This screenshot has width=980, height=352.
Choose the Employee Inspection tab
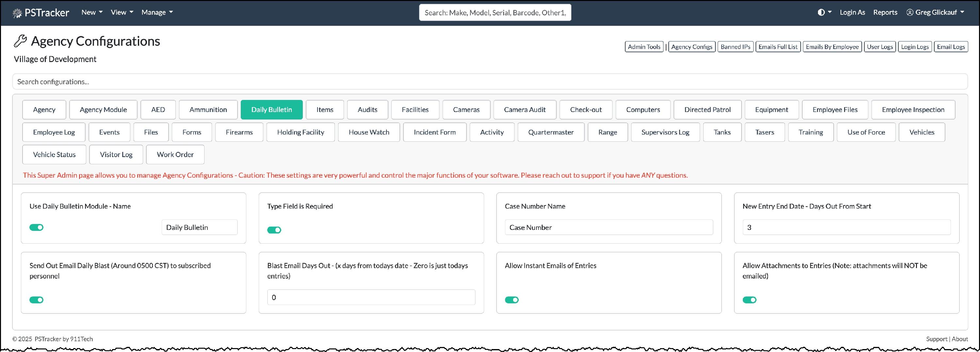point(913,109)
